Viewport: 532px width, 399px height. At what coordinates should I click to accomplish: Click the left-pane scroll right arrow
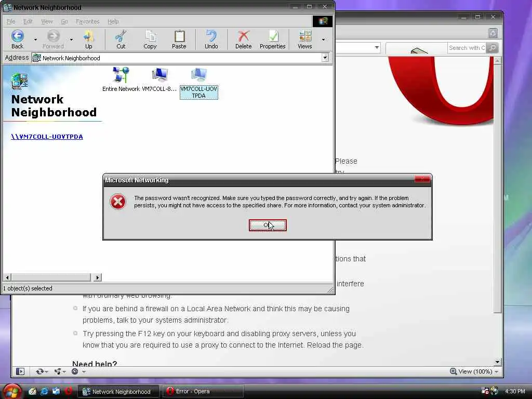[x=98, y=277]
